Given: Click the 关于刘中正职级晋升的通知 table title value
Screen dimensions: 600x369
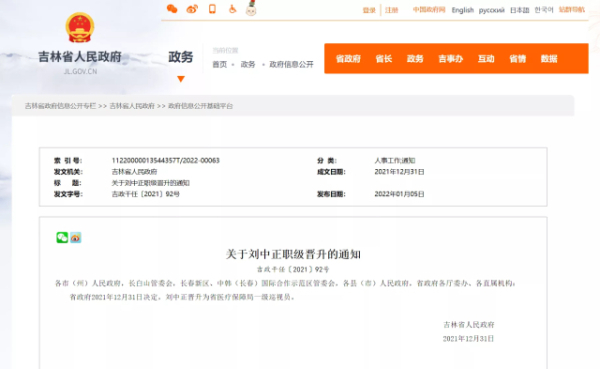Looking at the screenshot, I should tap(150, 183).
